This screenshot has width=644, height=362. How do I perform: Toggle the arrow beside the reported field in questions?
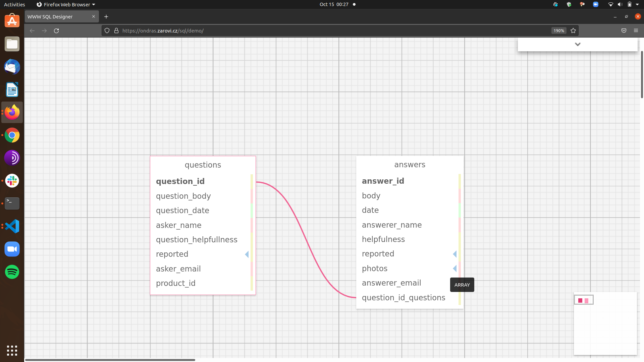(247, 254)
